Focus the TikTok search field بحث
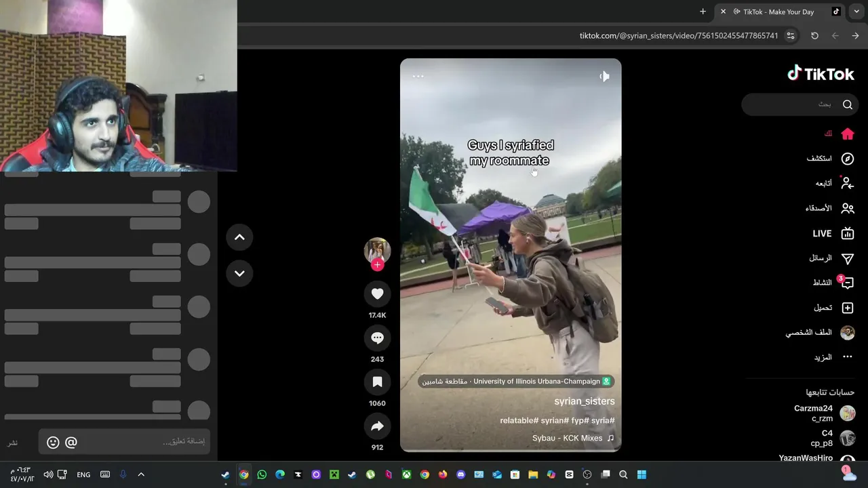The width and height of the screenshot is (868, 488). (x=800, y=104)
